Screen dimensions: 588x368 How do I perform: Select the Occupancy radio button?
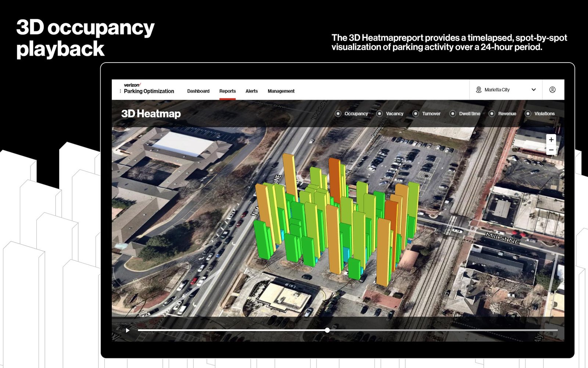pyautogui.click(x=338, y=114)
